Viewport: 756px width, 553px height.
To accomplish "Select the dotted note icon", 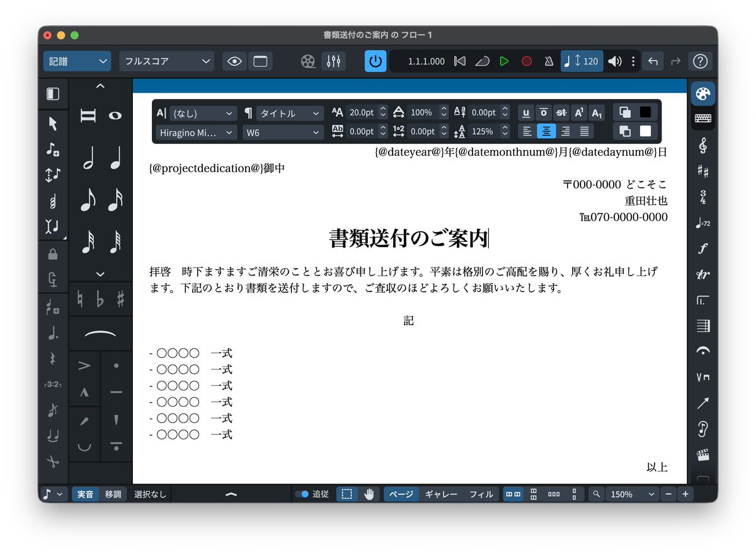I will click(x=53, y=334).
